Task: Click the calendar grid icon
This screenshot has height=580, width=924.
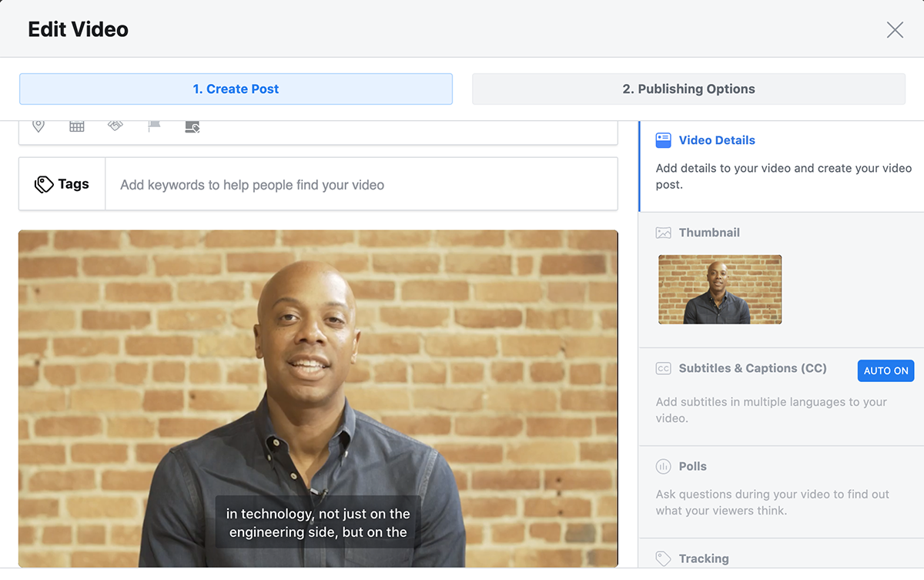Action: pos(77,126)
